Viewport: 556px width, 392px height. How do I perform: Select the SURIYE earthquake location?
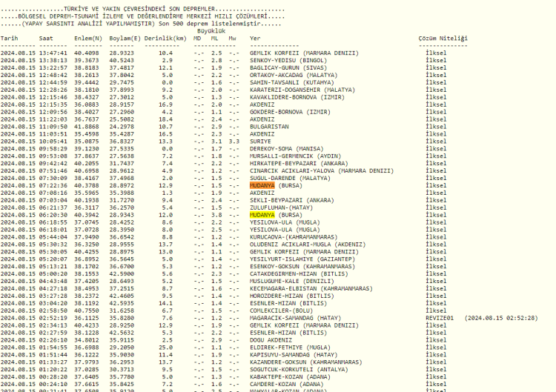262,141
